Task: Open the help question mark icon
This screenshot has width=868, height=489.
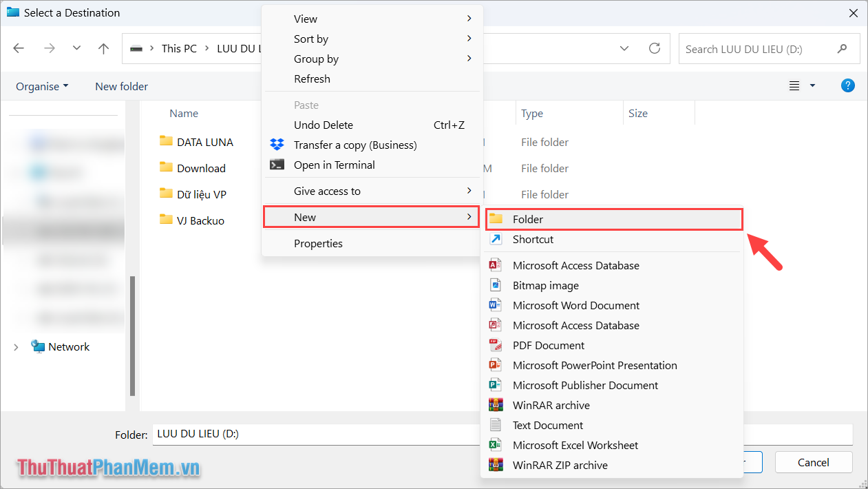Action: (x=848, y=86)
